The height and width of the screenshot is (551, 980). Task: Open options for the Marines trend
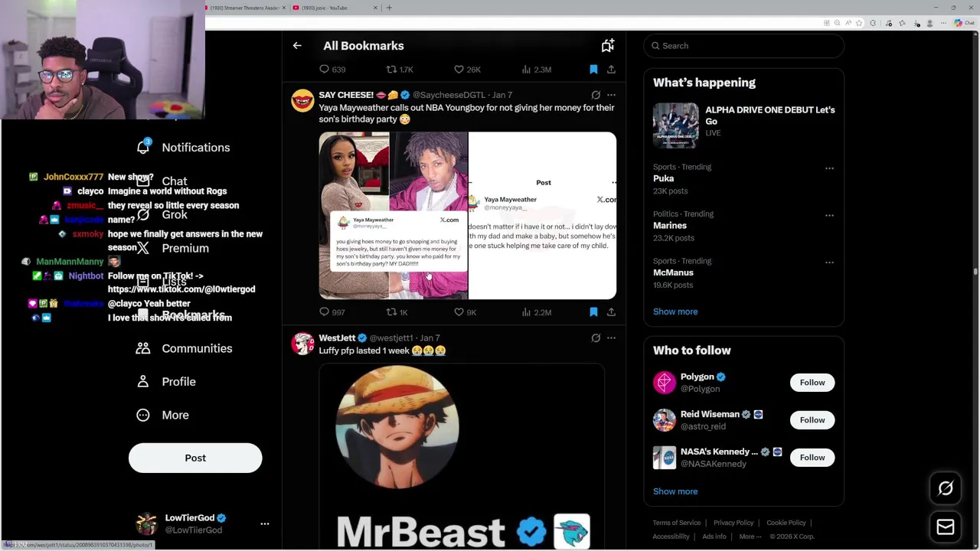829,216
